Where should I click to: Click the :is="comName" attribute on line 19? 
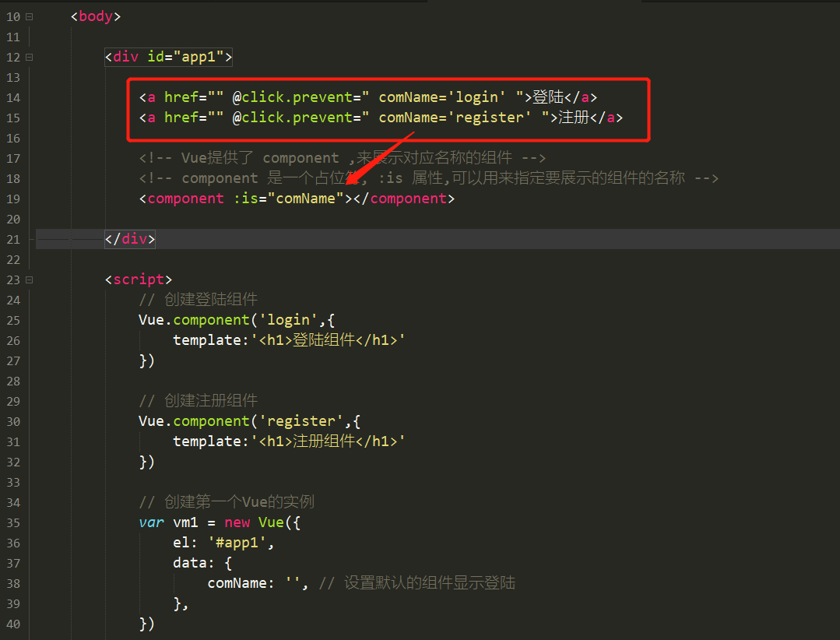pyautogui.click(x=288, y=199)
